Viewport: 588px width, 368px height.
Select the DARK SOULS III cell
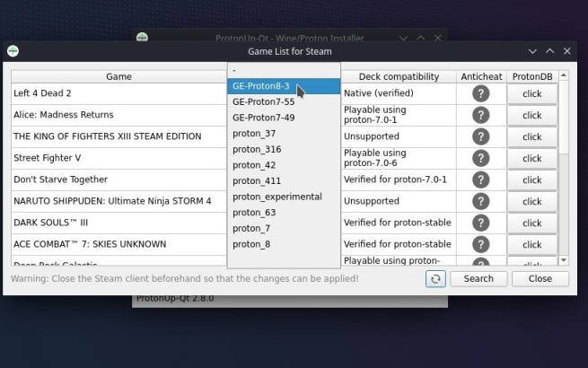pyautogui.click(x=118, y=223)
